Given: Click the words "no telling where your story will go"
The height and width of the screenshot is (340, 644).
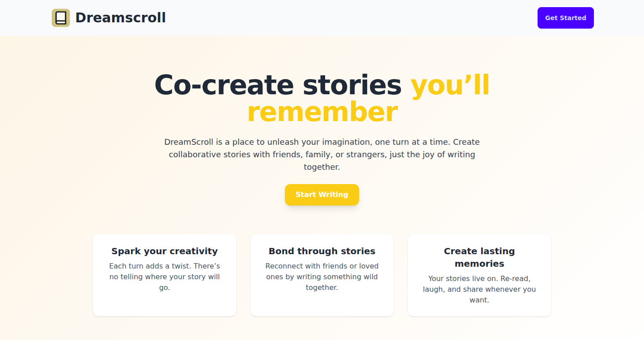Looking at the screenshot, I should point(165,282).
